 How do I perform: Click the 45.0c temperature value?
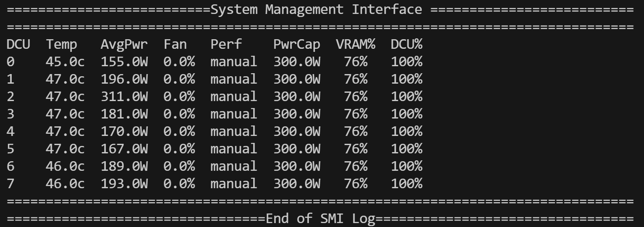(65, 62)
